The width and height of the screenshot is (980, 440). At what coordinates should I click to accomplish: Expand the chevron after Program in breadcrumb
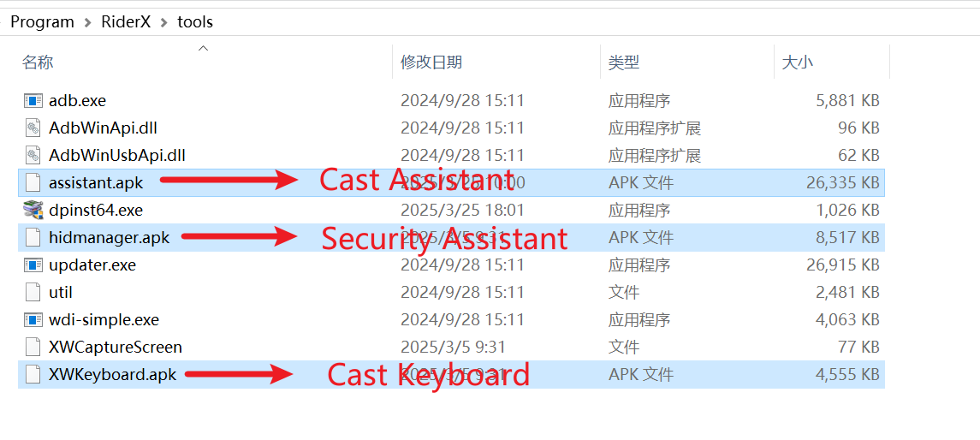tap(87, 22)
